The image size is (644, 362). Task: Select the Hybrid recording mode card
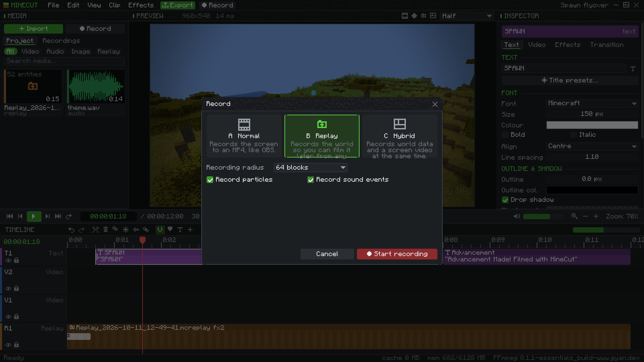399,136
